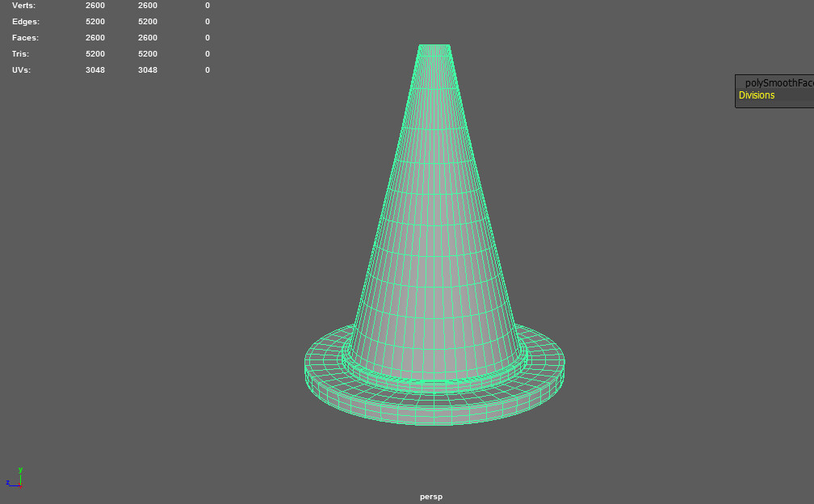814x504 pixels.
Task: Click the Divisions label text
Action: click(x=756, y=94)
